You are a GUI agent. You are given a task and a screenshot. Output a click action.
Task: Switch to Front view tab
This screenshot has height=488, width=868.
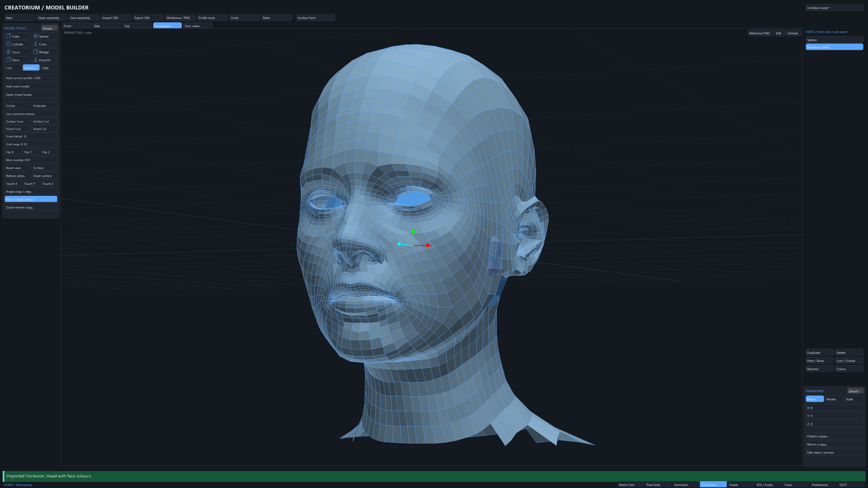76,26
